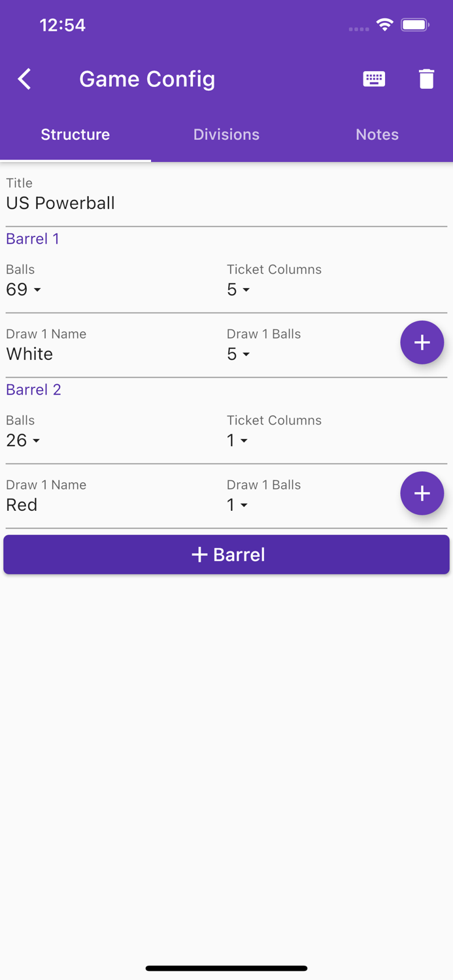The image size is (453, 980).
Task: Select the Barrel 1 heading link
Action: tap(32, 239)
